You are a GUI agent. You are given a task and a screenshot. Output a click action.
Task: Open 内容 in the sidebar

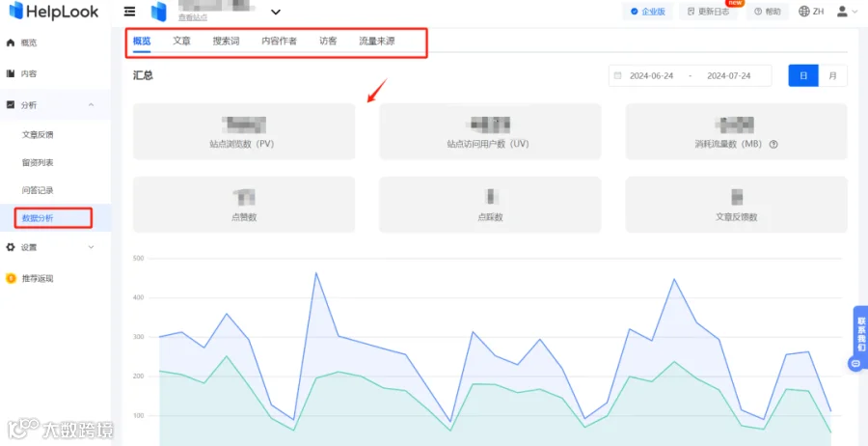(x=29, y=73)
